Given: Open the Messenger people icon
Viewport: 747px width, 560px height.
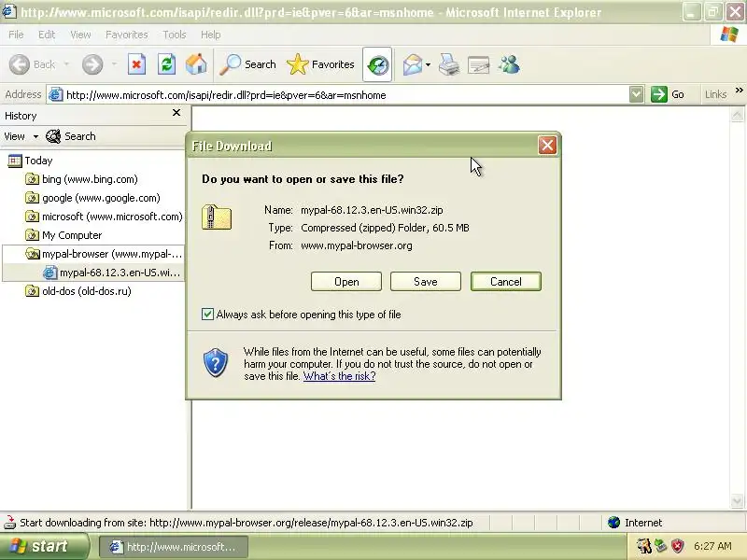Looking at the screenshot, I should (509, 64).
